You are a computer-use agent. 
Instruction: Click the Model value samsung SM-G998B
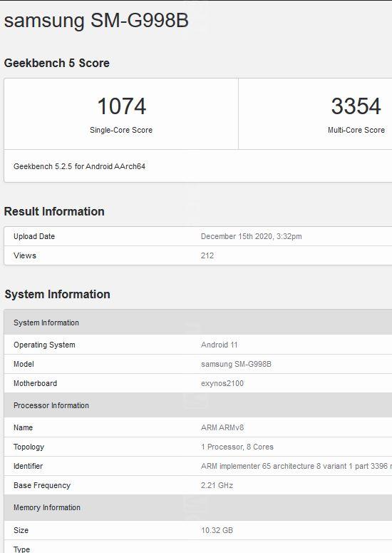(x=236, y=364)
